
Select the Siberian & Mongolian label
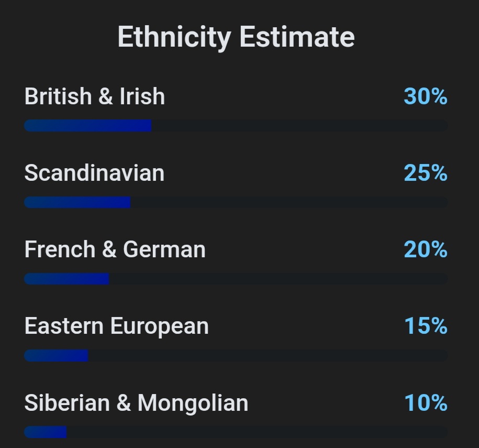(136, 403)
